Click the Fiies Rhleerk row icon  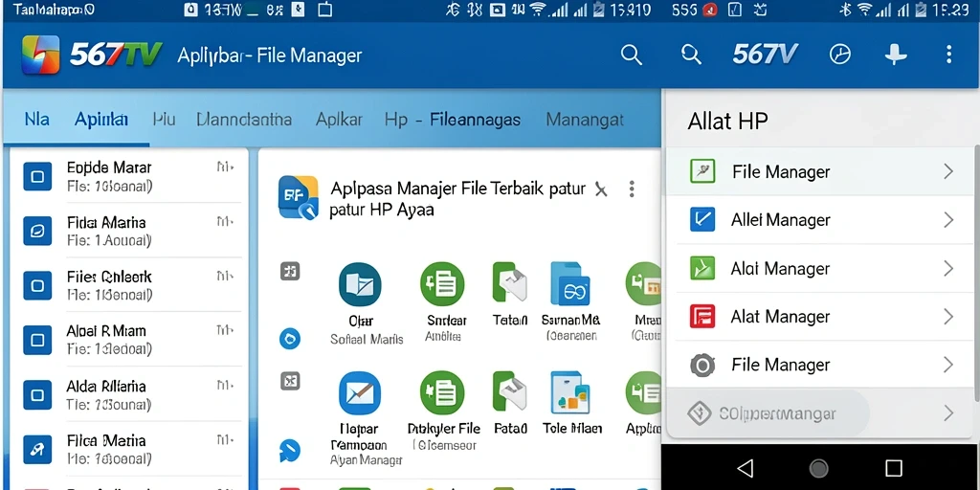[x=37, y=285]
